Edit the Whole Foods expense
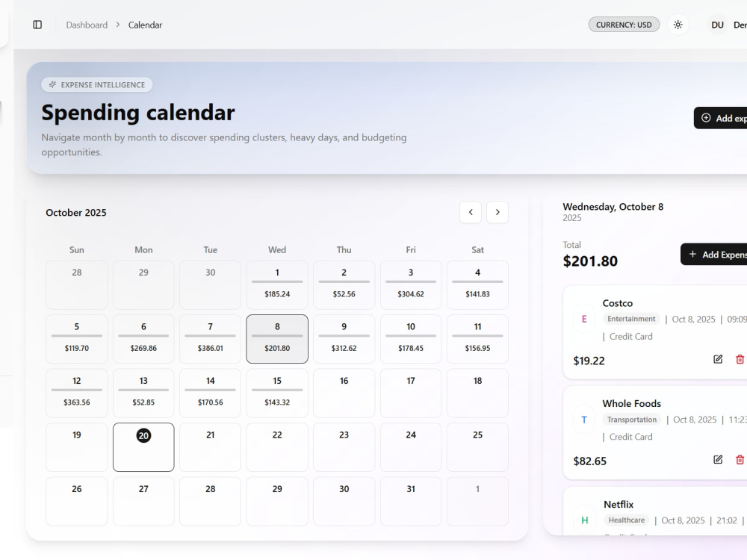 [718, 459]
